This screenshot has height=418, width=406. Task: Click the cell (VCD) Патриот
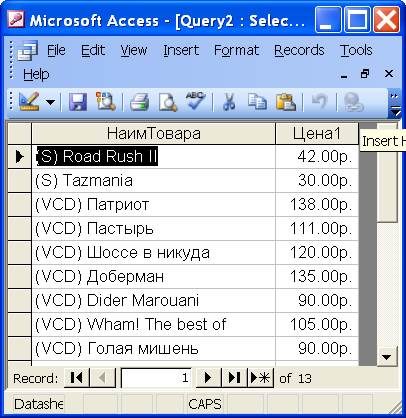point(154,205)
